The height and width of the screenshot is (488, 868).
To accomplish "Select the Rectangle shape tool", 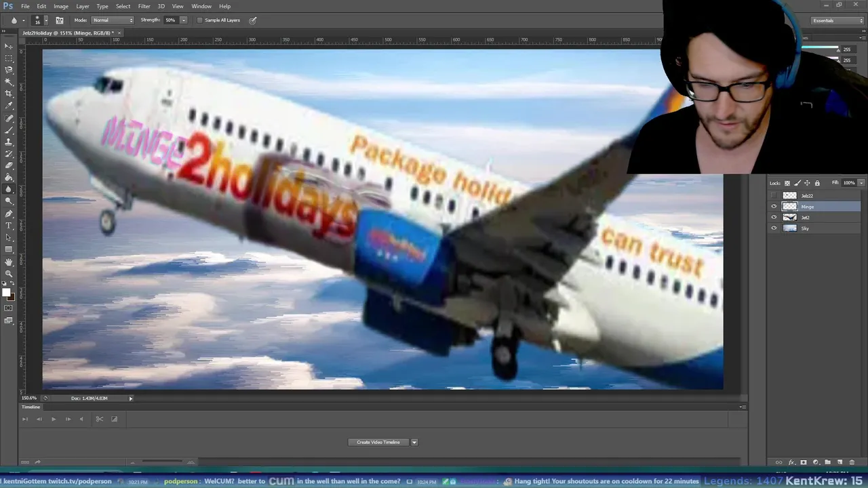I will click(x=9, y=249).
